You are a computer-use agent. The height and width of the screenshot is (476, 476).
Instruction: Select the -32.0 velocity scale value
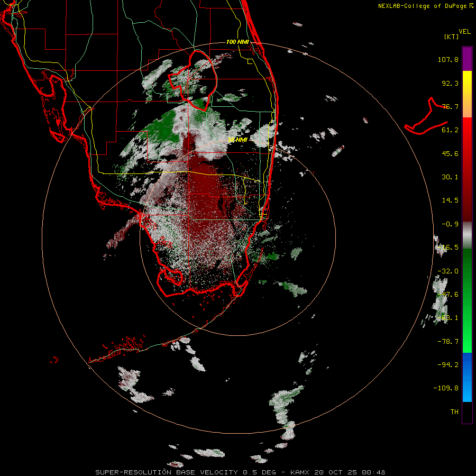click(448, 271)
